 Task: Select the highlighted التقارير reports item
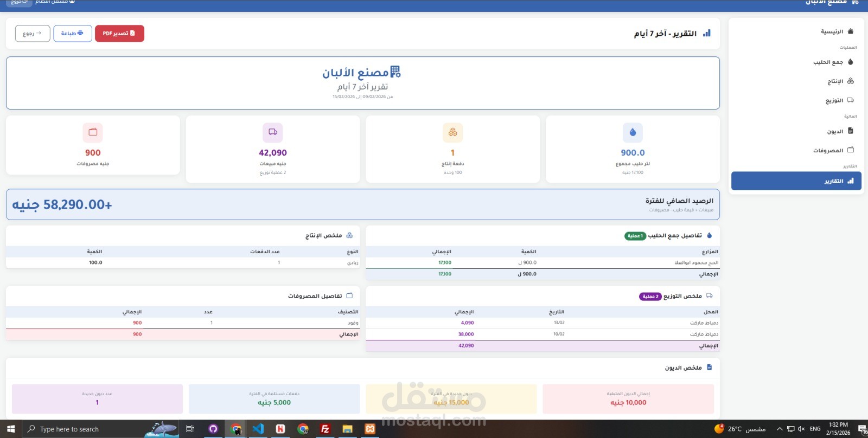(x=796, y=181)
